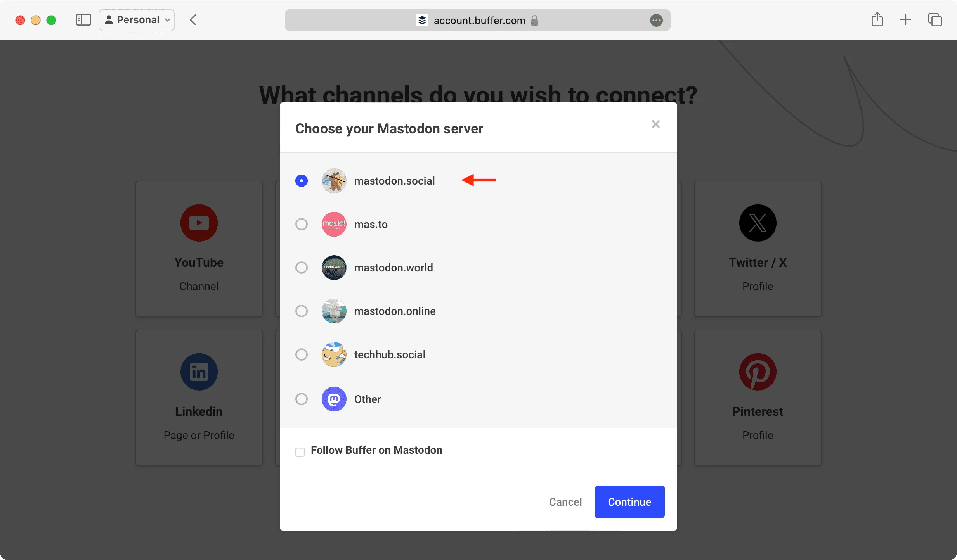Select the mastodon.world radio button

click(301, 267)
